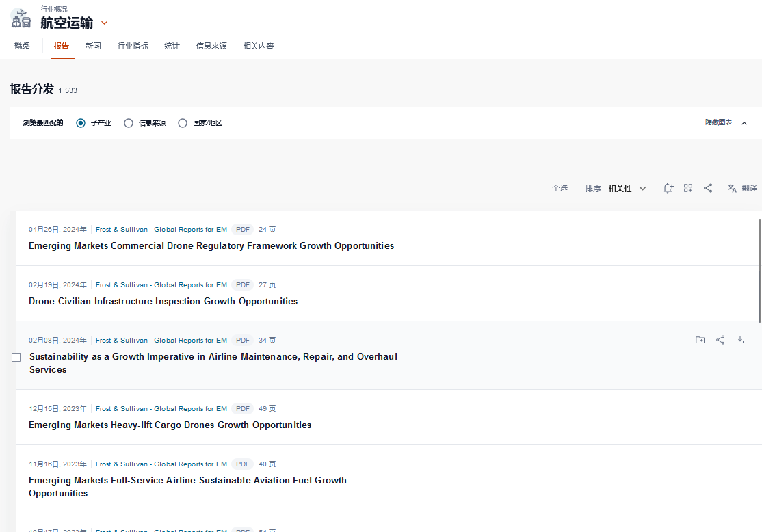762x532 pixels.
Task: Download the Sustainability in Airline Maintenance report
Action: (740, 340)
